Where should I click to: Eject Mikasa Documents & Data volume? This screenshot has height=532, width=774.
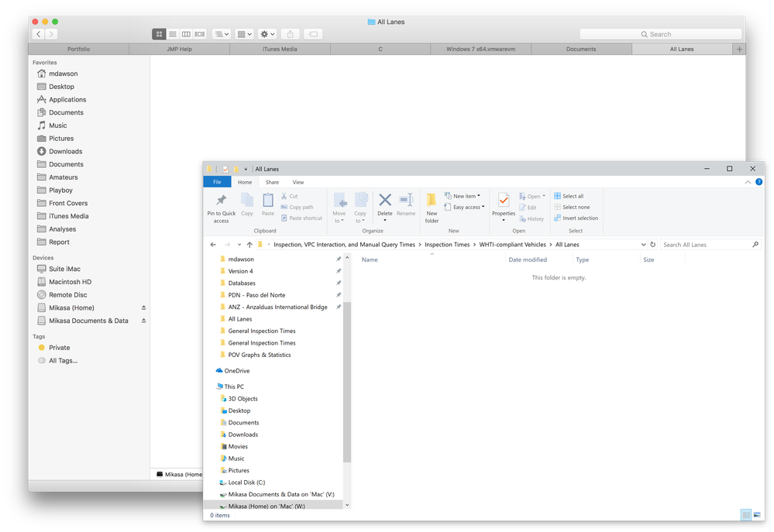(x=143, y=321)
